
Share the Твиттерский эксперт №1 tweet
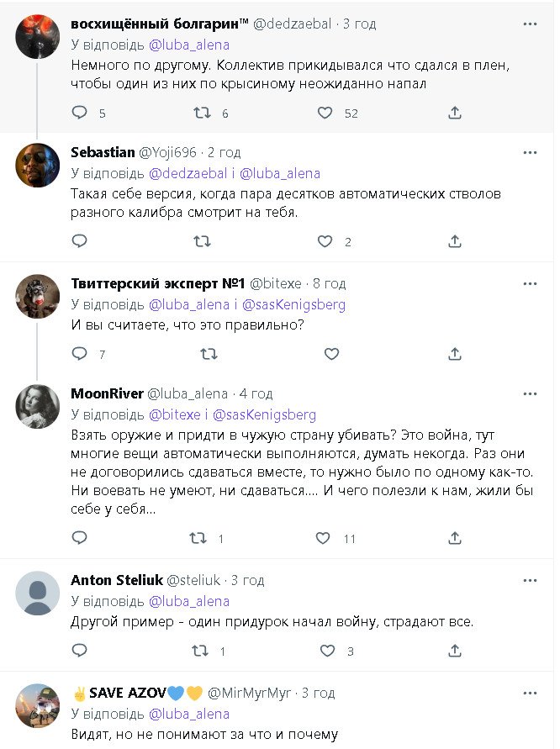tap(454, 354)
